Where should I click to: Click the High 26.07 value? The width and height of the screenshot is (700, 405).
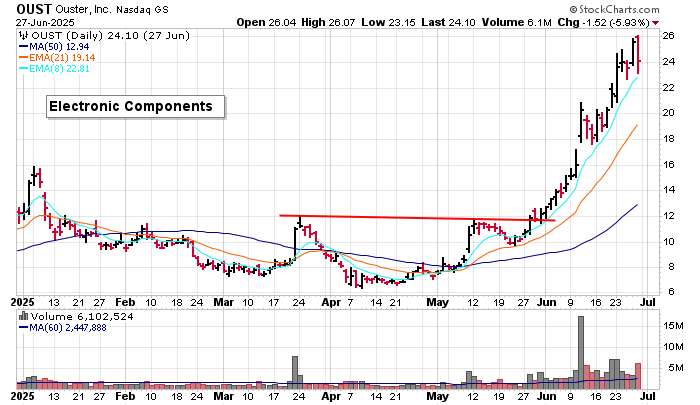pyautogui.click(x=328, y=22)
